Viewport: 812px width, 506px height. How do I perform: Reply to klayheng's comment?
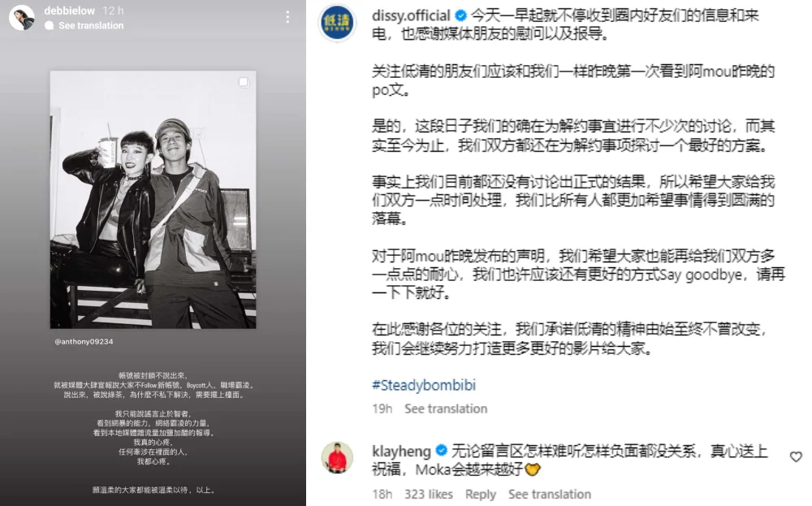[x=480, y=494]
